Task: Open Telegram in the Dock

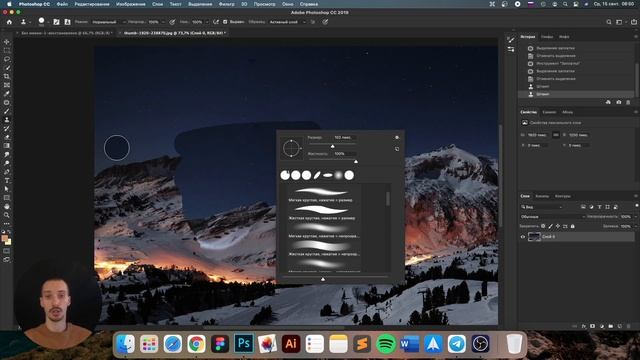Action: coord(457,344)
